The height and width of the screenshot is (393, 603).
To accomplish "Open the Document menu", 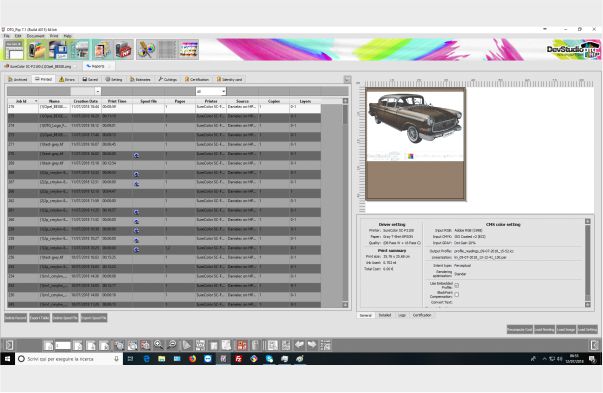I will coord(35,36).
